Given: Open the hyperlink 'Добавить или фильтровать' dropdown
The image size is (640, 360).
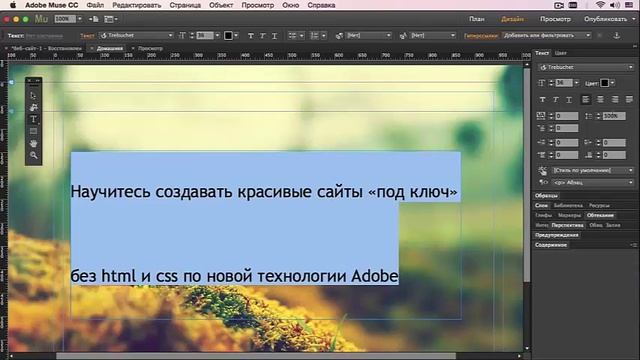Looking at the screenshot, I should [x=547, y=36].
